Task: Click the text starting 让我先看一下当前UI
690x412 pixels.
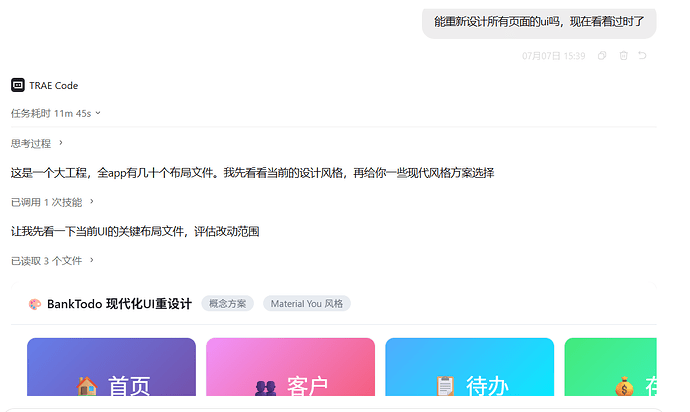Action: [x=135, y=231]
